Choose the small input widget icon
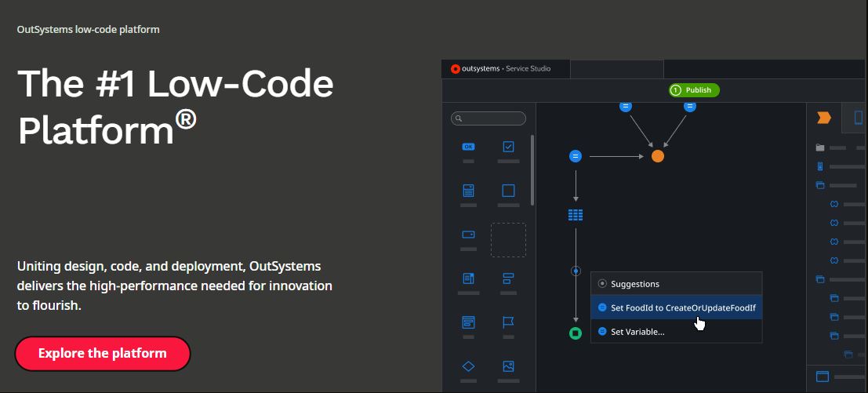Viewport: 868px width, 393px height. [468, 235]
